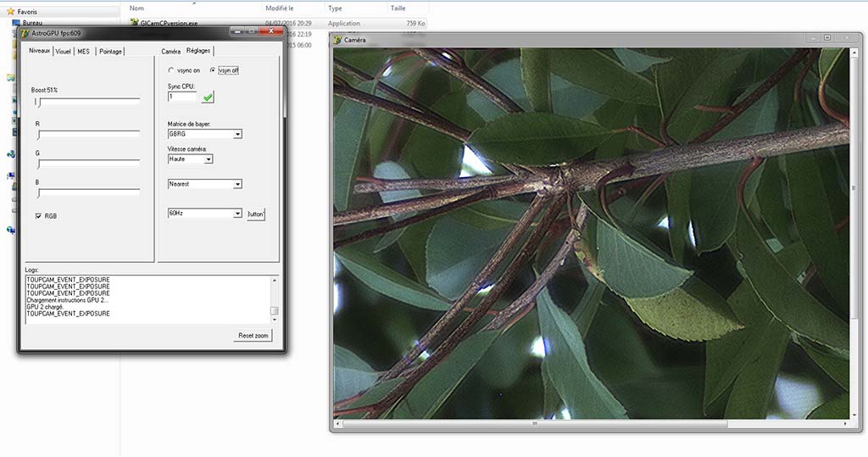Click the Logs scrollbar up arrow

pyautogui.click(x=275, y=281)
